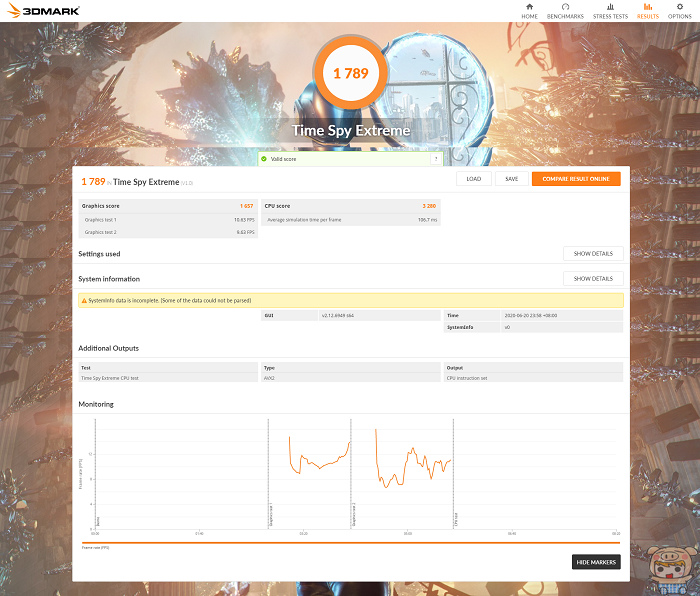Select the Time value 2020-06-20 23:58

(x=531, y=316)
